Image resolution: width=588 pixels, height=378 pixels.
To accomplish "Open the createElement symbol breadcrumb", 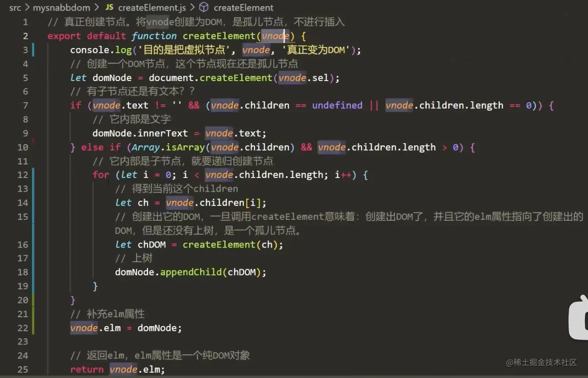I will coord(243,7).
